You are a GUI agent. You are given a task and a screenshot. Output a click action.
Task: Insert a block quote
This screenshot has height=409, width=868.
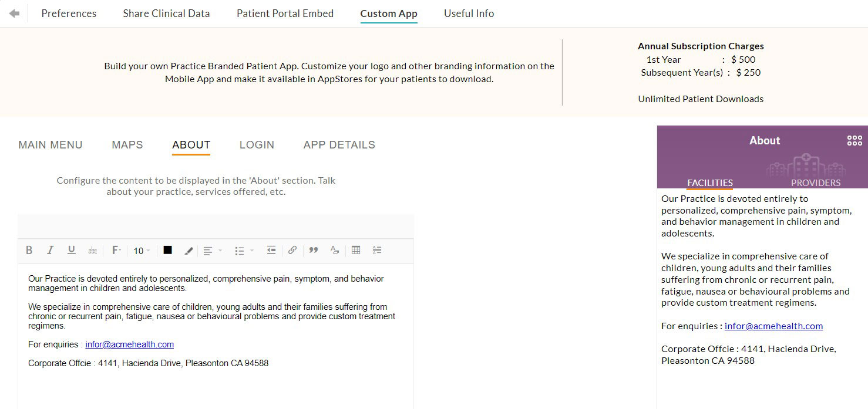pyautogui.click(x=314, y=251)
